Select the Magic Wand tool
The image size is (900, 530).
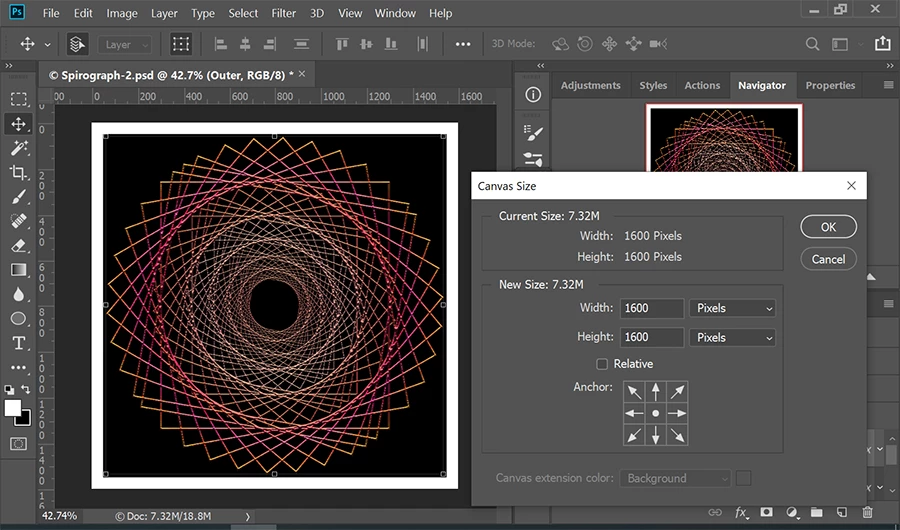[18, 148]
